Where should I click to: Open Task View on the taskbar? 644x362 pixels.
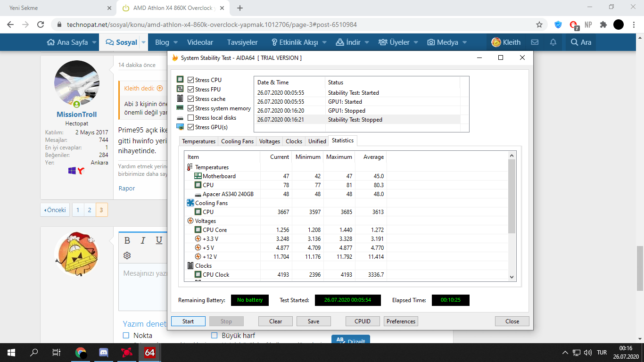[x=57, y=352]
